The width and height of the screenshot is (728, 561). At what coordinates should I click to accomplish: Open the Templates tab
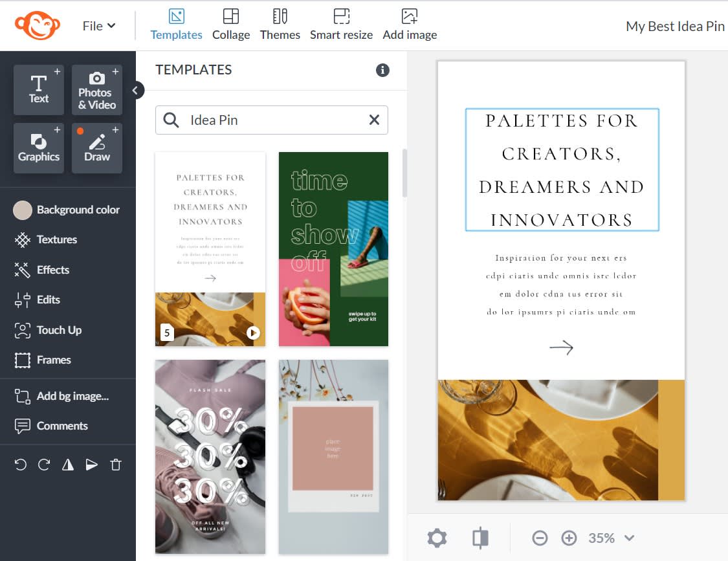pyautogui.click(x=177, y=25)
